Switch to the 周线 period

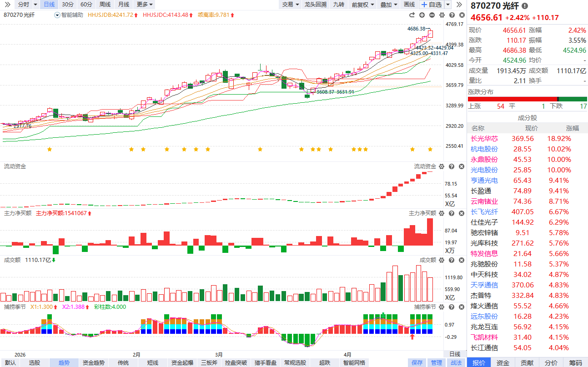[105, 5]
